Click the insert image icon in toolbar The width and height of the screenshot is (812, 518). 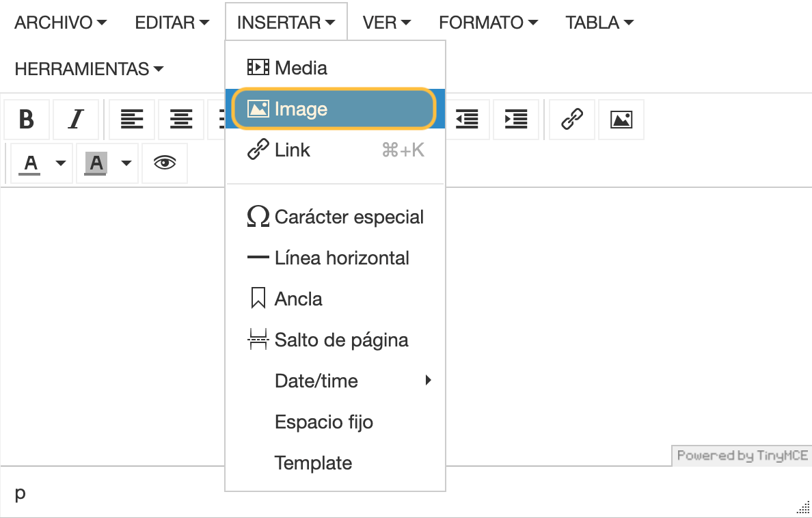point(621,120)
